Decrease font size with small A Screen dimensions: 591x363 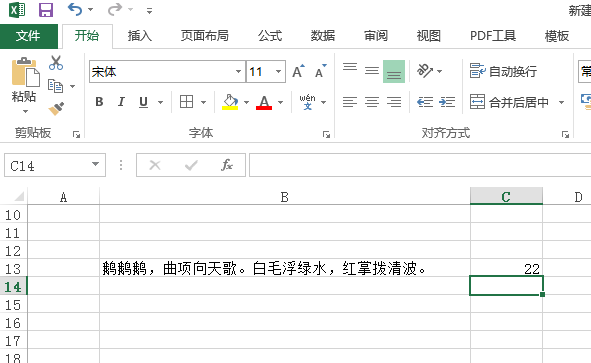(x=321, y=71)
